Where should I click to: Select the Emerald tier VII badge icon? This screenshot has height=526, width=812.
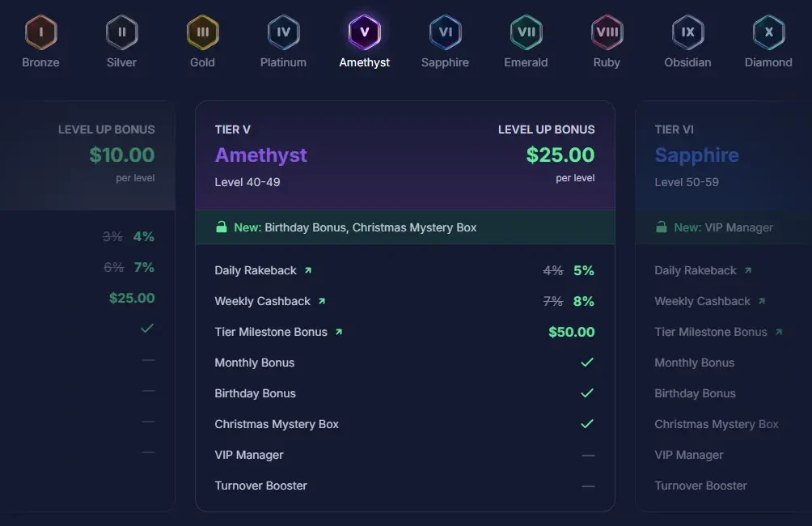pos(527,32)
